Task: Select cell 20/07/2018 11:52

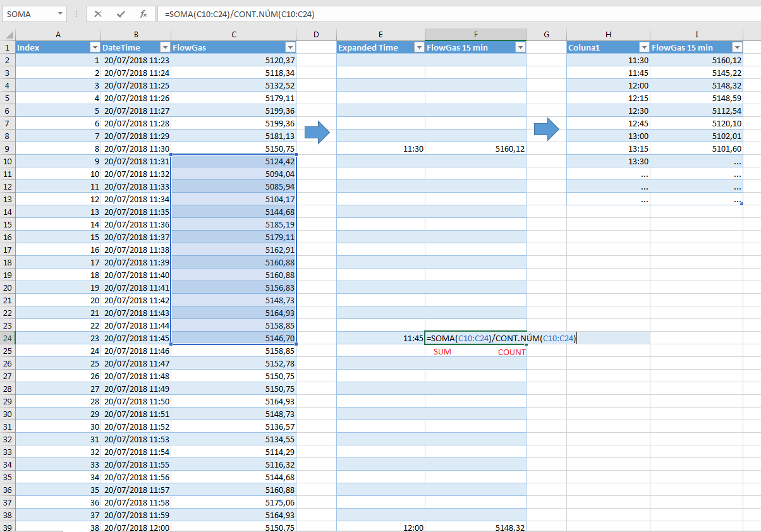Action: tap(136, 426)
